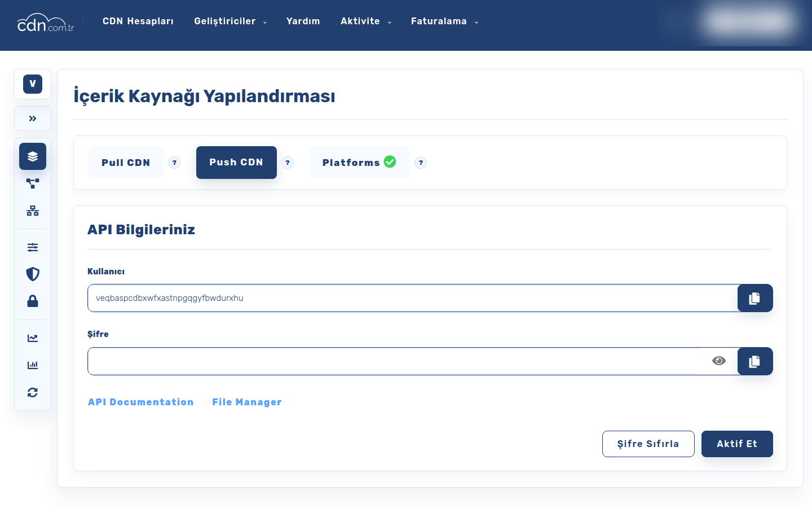Click the cdn.com.tr logo

46,23
